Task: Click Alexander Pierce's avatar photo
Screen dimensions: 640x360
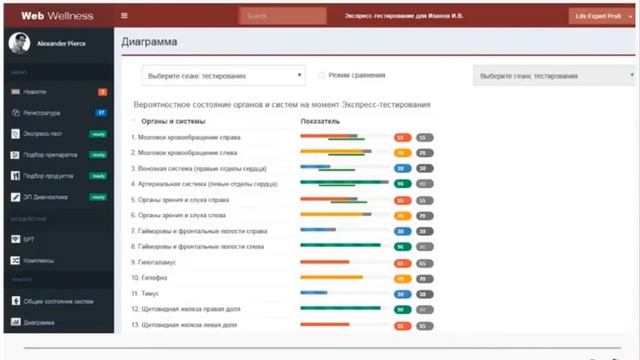Action: (19, 43)
